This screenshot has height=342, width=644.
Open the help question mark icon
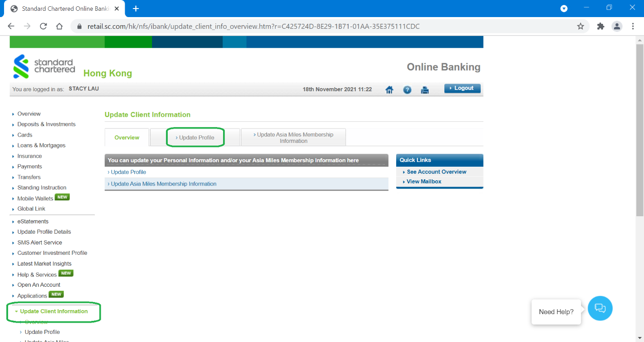pyautogui.click(x=407, y=90)
